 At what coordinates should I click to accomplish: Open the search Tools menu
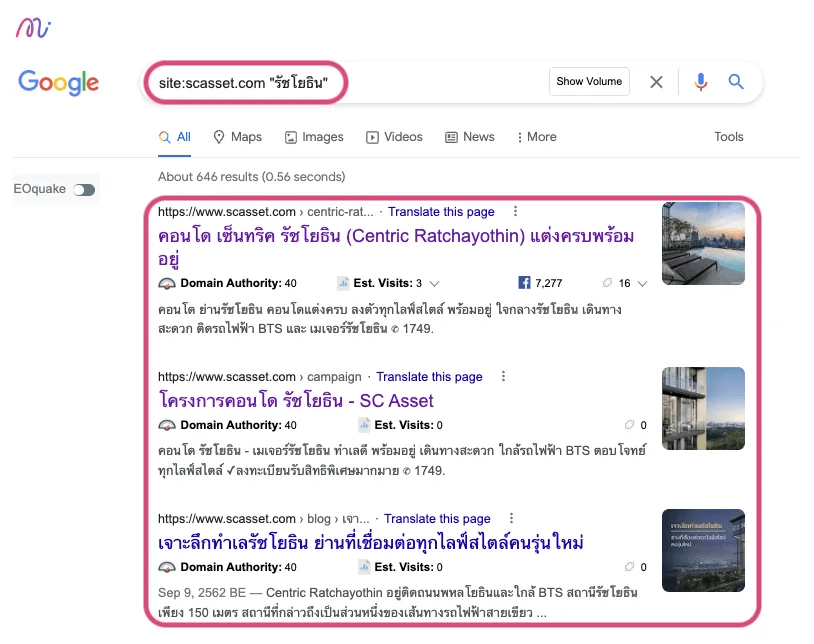coord(728,137)
